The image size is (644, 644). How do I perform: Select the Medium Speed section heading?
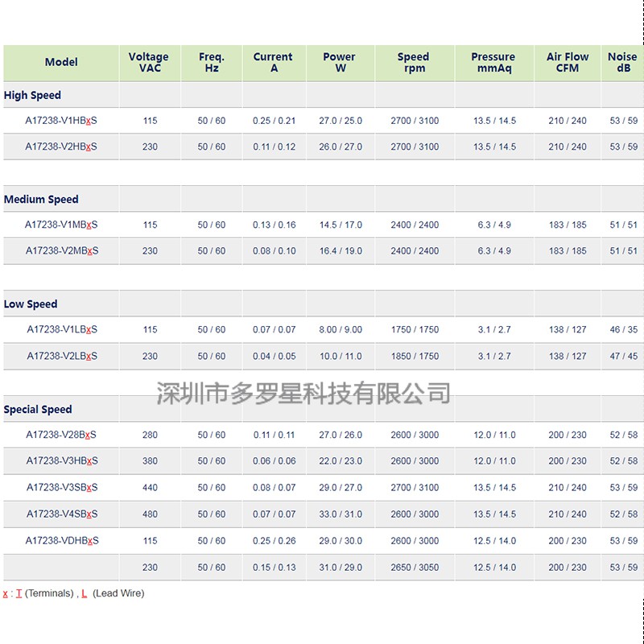[41, 200]
